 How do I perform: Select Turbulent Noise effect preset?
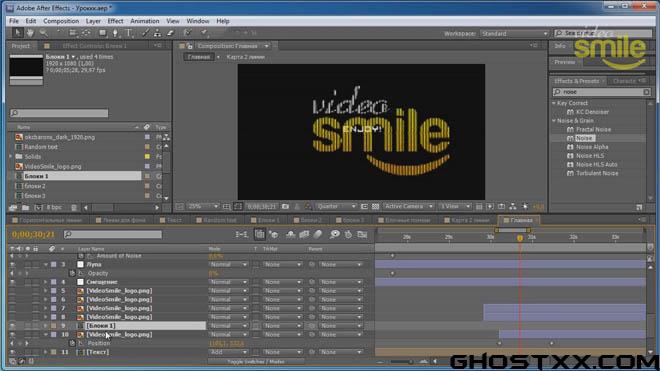click(597, 173)
